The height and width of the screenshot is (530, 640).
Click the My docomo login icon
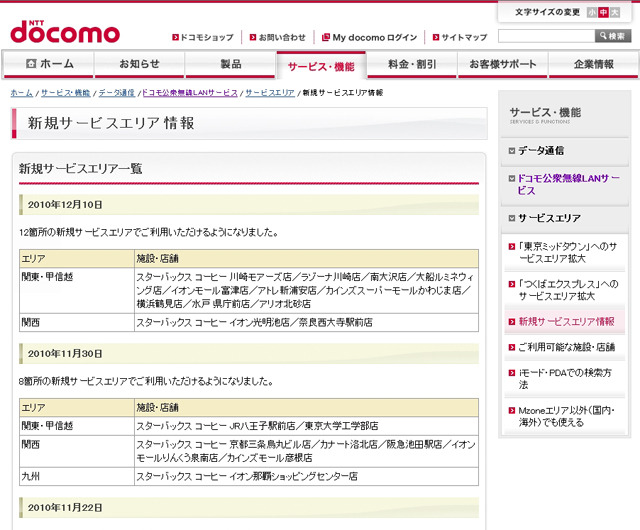coord(326,37)
